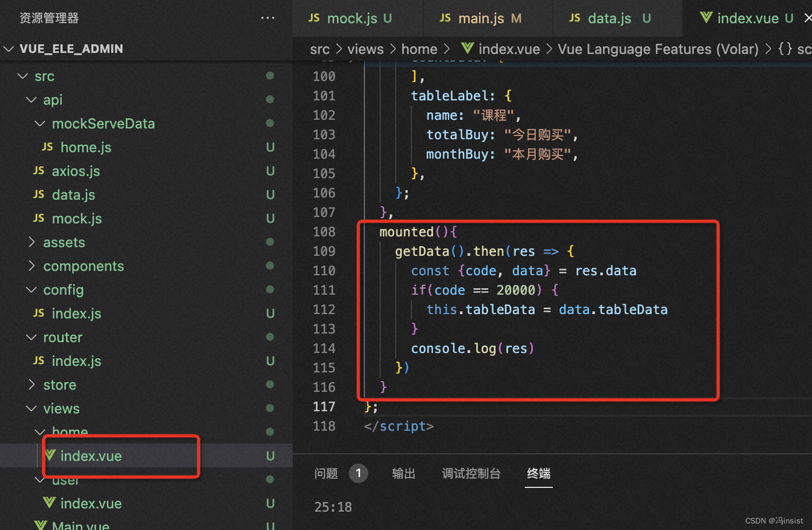Switch to main.js editor tab
Screen dimensions: 812x530
click(488, 18)
